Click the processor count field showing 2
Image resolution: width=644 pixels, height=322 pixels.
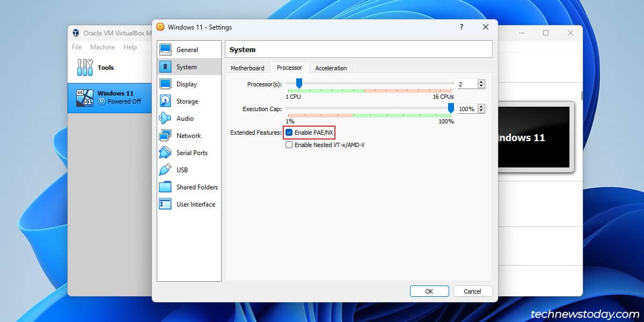click(x=467, y=84)
